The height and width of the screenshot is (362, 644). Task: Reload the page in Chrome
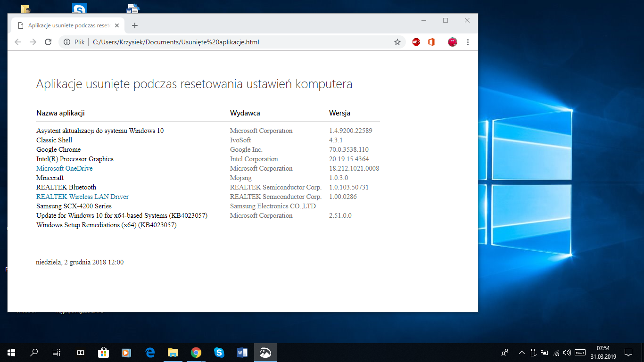click(x=48, y=42)
